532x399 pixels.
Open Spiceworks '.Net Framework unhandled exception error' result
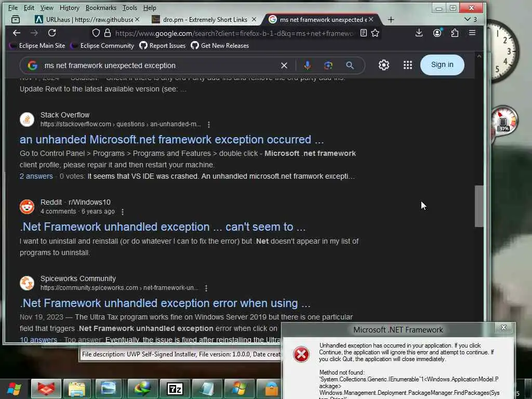pyautogui.click(x=165, y=303)
